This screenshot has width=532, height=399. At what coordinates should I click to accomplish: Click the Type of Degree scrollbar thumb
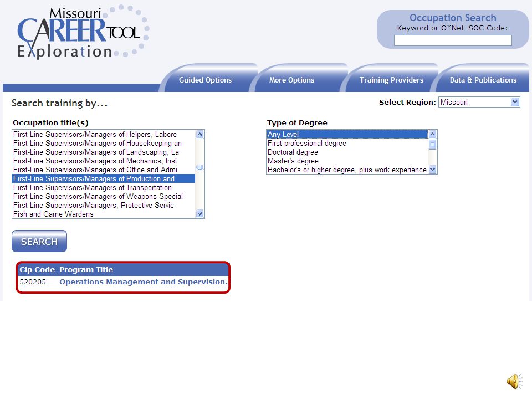[432, 144]
